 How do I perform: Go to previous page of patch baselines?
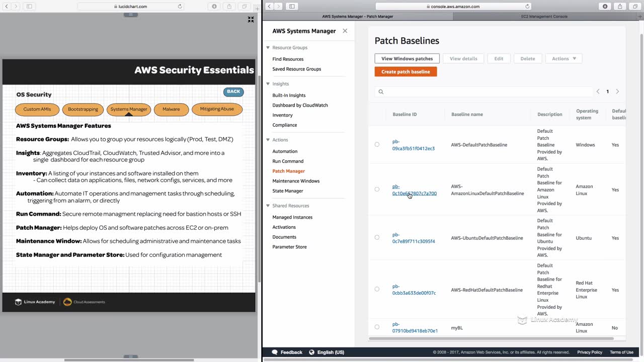click(x=598, y=92)
